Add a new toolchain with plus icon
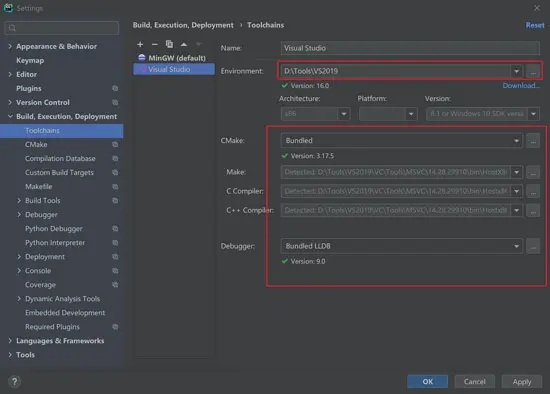 pyautogui.click(x=140, y=44)
